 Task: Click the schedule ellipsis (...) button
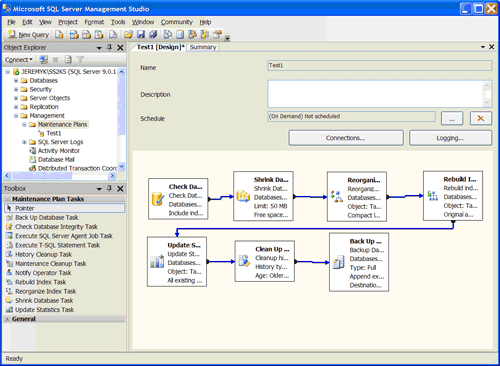coord(452,119)
